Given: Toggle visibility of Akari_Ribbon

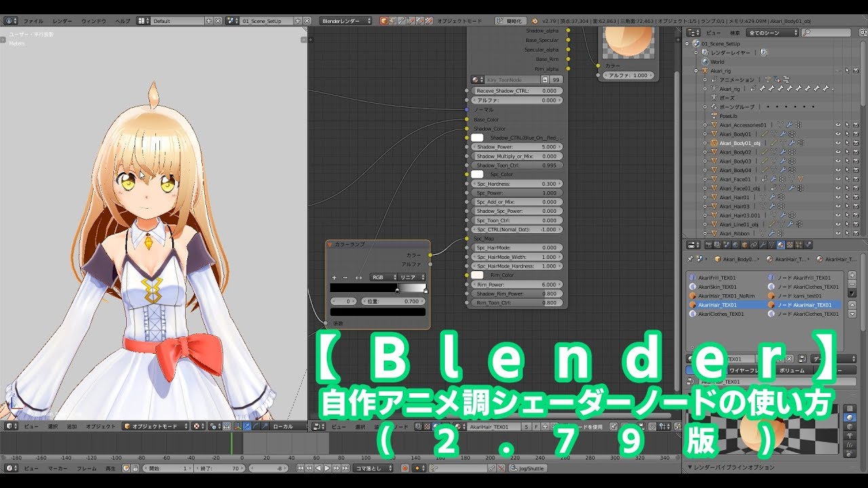Looking at the screenshot, I should tap(838, 233).
